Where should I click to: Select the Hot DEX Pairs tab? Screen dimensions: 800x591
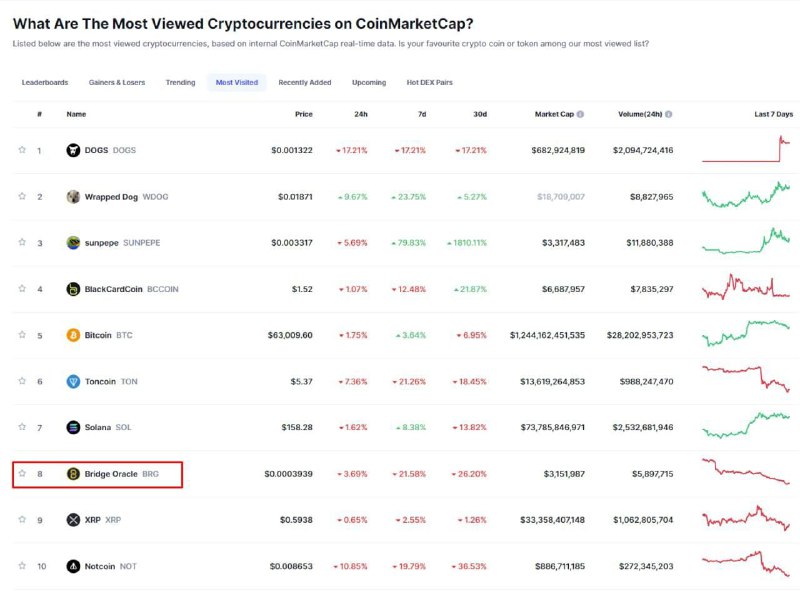(430, 82)
